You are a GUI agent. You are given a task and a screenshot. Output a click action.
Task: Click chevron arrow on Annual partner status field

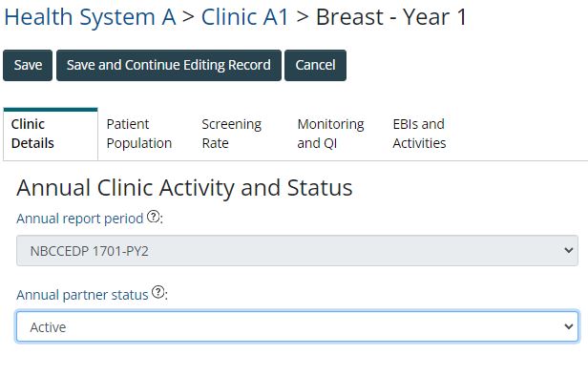click(569, 326)
